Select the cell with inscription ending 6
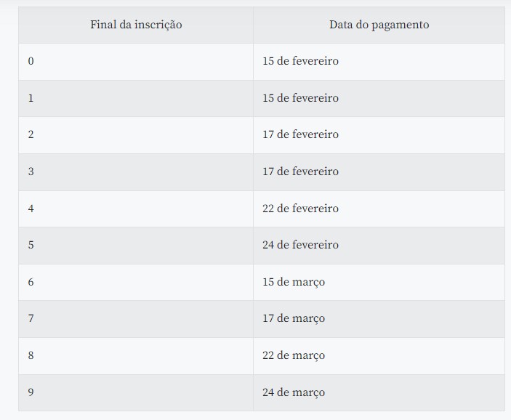The image size is (511, 420). click(x=31, y=282)
